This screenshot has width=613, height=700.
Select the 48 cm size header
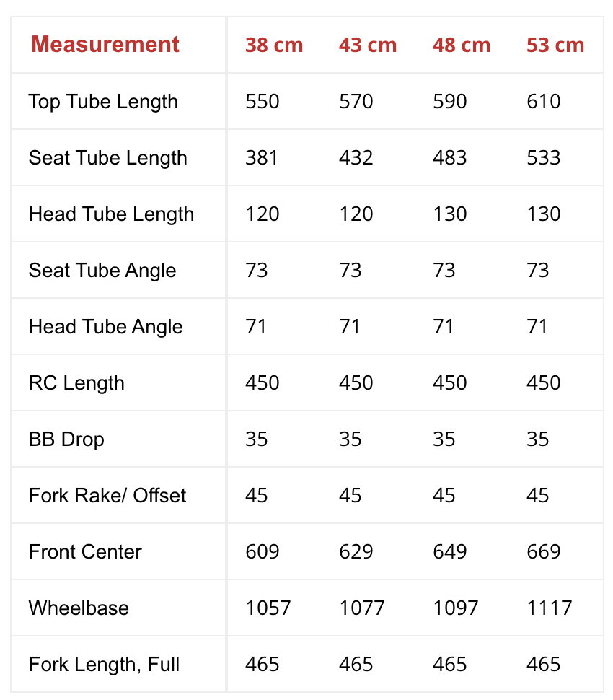coord(462,45)
